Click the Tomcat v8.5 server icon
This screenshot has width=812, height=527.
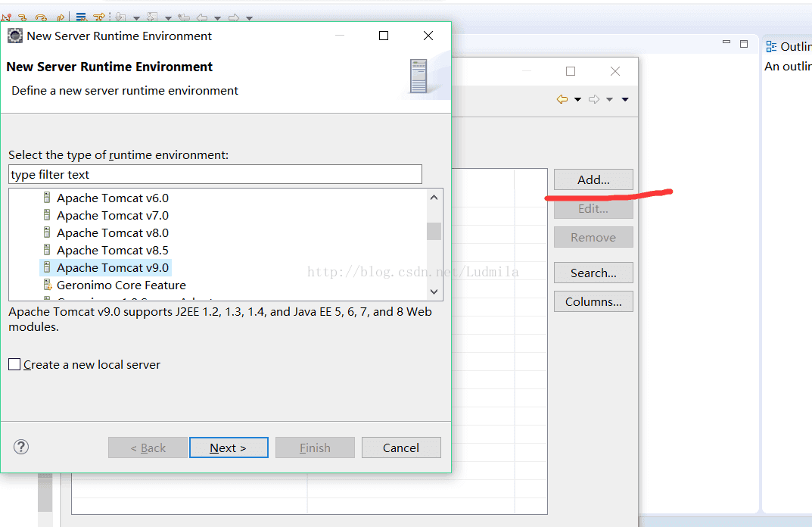pos(47,250)
